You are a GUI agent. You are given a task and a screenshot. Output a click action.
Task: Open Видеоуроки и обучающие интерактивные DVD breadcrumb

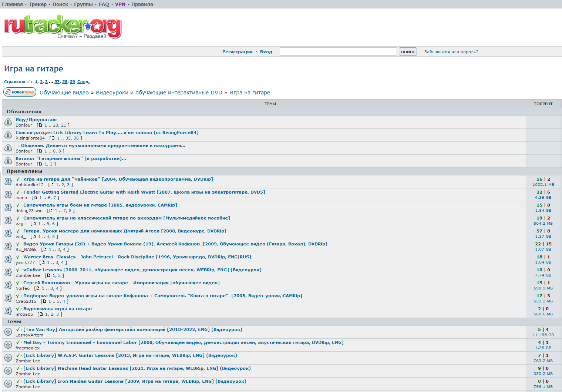(x=159, y=93)
